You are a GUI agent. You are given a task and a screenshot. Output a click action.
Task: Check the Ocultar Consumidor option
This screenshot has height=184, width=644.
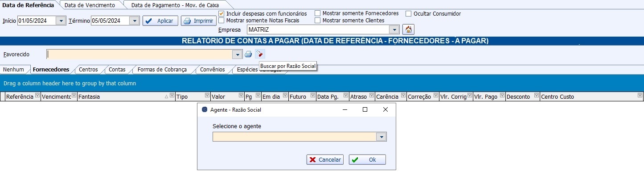pyautogui.click(x=408, y=14)
